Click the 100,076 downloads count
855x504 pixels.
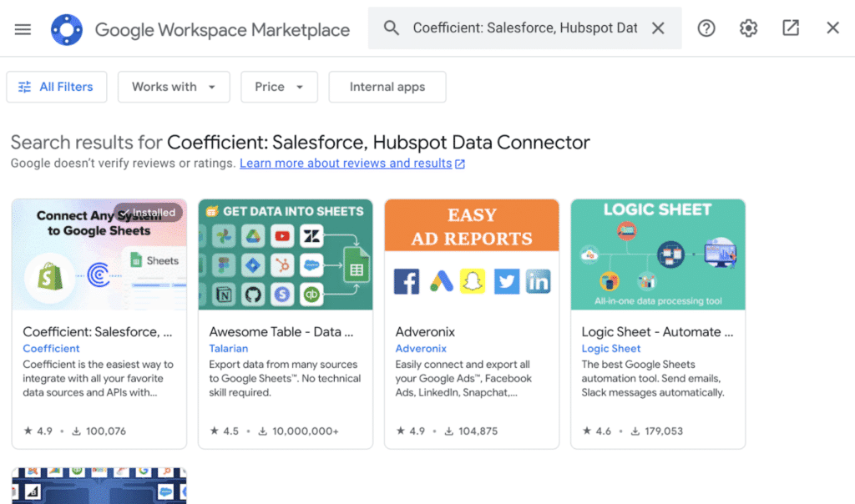(99, 431)
